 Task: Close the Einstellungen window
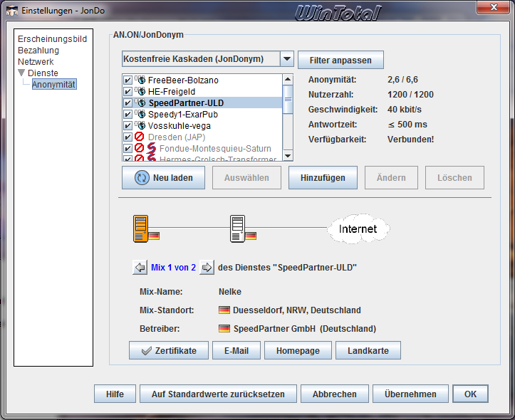tap(494, 7)
